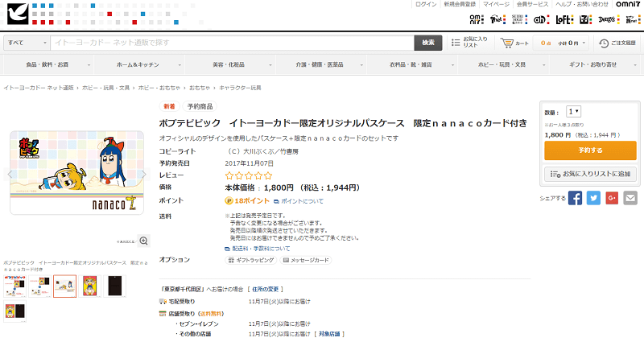644x342 pixels.
Task: Click the omni7 text logo at top right
Action: (628, 4)
